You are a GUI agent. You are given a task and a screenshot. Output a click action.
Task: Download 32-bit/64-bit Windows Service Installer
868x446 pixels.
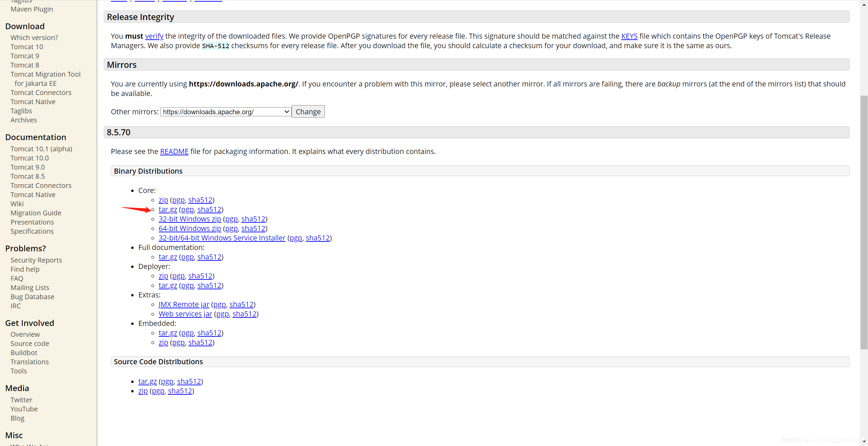[x=222, y=238]
